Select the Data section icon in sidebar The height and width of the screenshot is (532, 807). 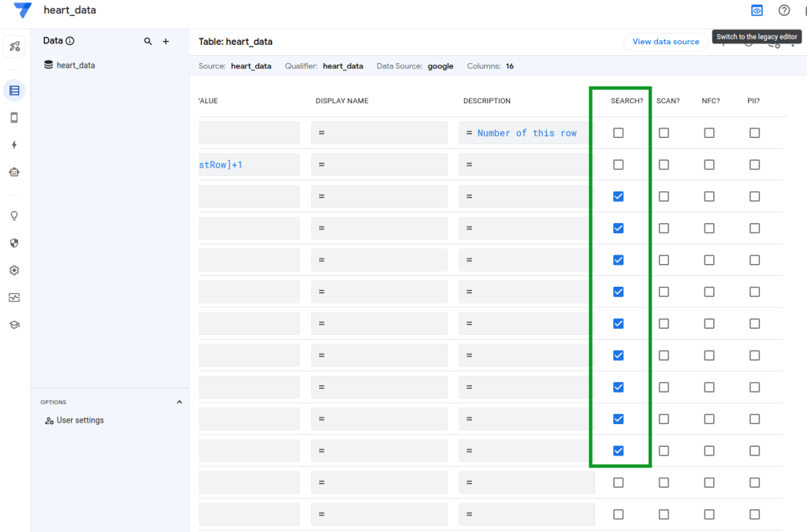(x=14, y=91)
